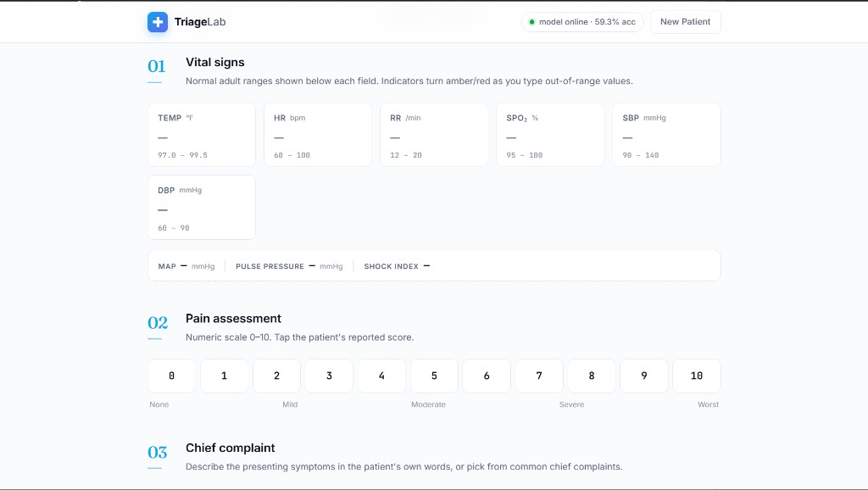Click the Moderate pain scale label
Screen dimensions: 868x490
(428, 404)
